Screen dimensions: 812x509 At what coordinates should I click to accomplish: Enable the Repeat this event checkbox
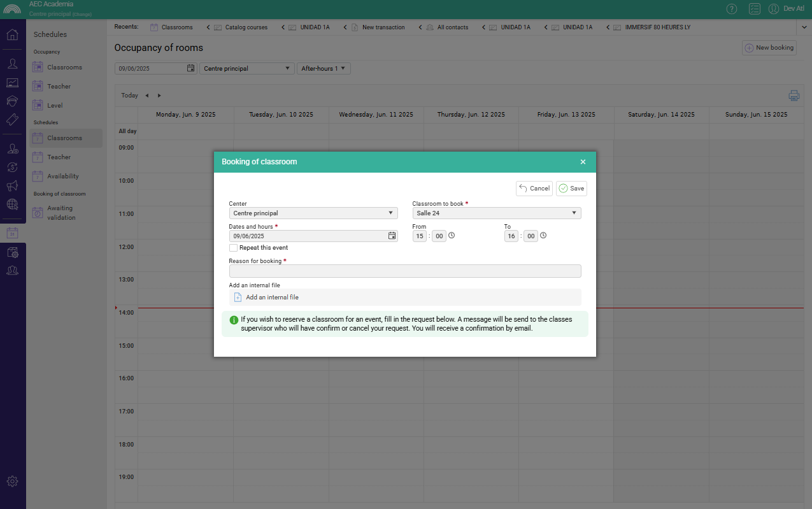tap(233, 248)
